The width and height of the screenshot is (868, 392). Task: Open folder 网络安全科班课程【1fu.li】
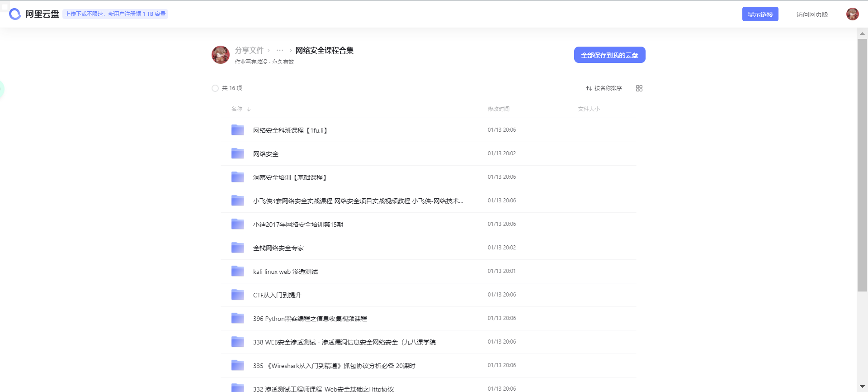[290, 130]
